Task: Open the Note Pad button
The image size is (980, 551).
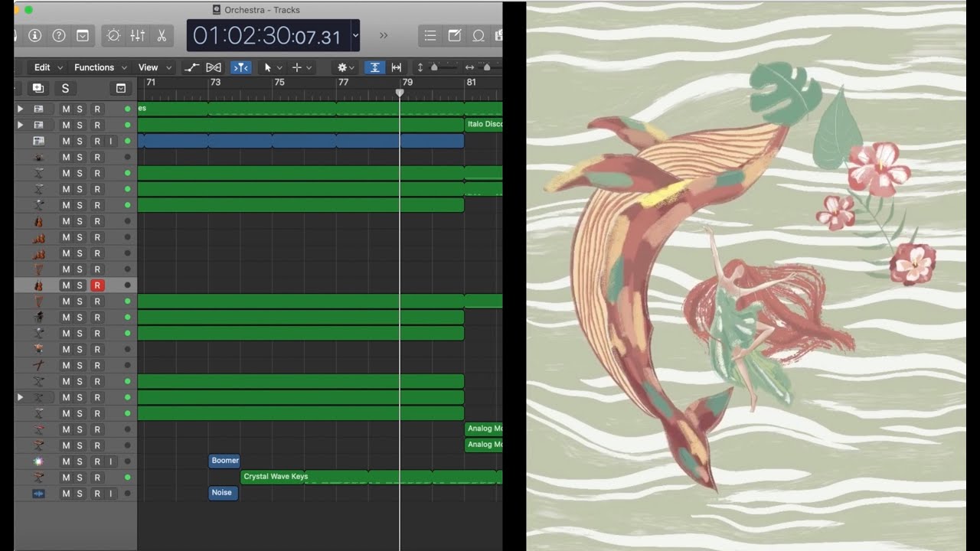Action: point(454,35)
